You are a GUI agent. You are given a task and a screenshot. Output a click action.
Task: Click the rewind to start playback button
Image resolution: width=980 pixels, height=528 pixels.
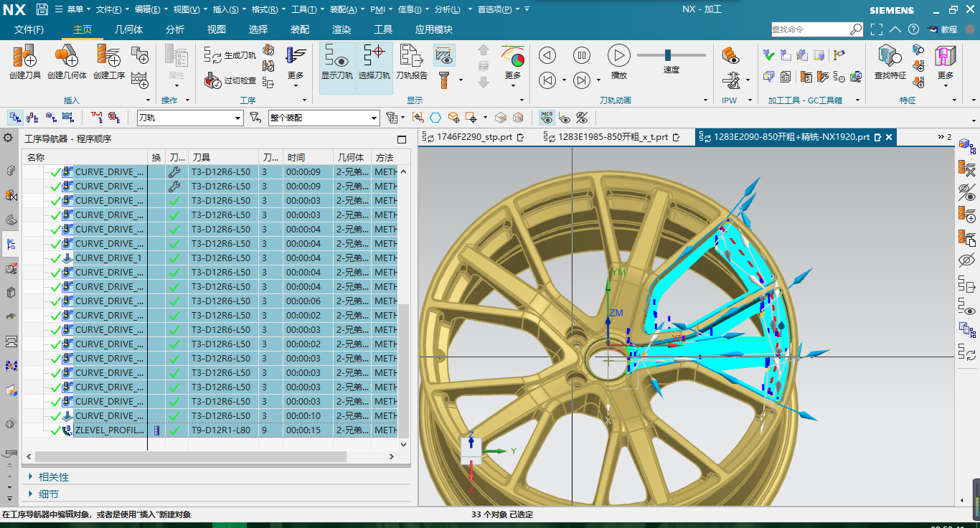tap(547, 80)
